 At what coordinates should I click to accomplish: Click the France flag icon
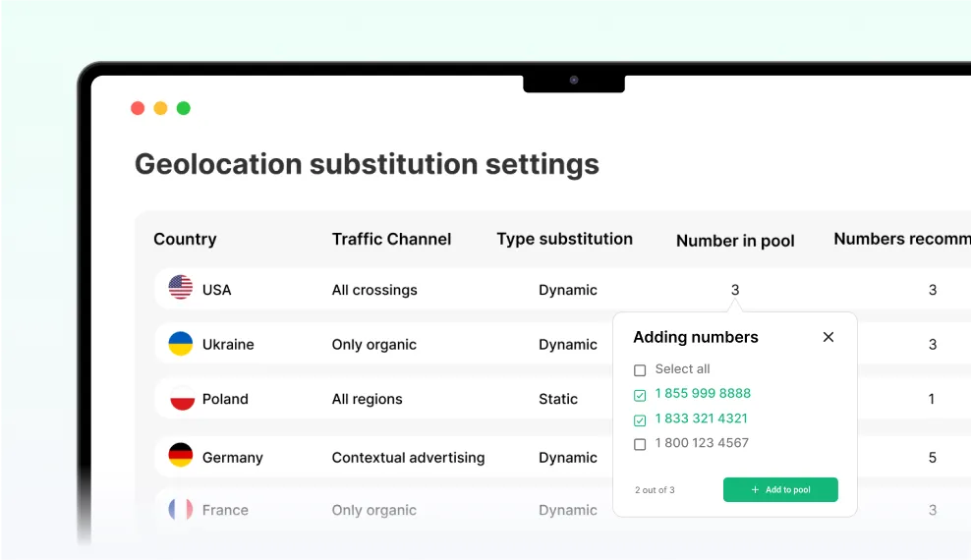pyautogui.click(x=181, y=509)
